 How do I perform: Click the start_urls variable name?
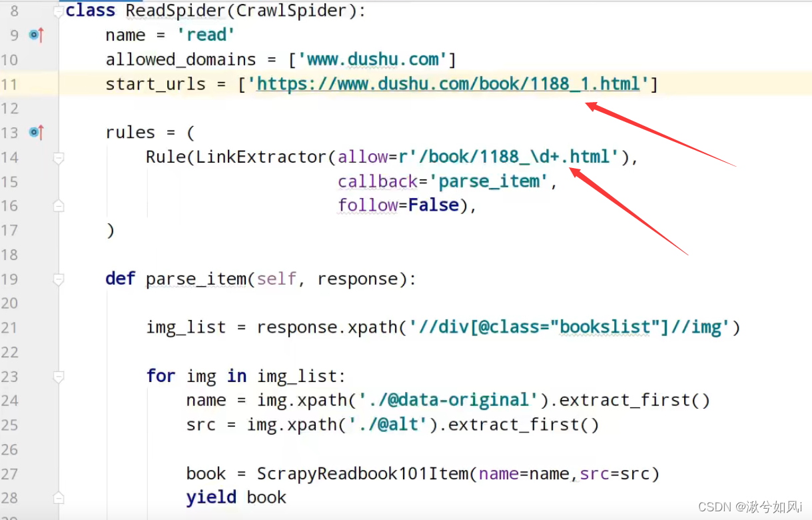point(155,84)
